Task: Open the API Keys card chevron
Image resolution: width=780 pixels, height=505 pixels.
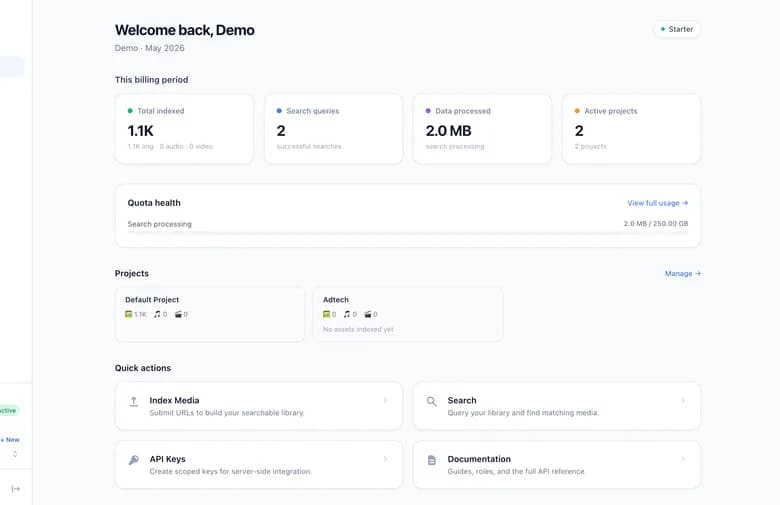Action: pyautogui.click(x=385, y=459)
